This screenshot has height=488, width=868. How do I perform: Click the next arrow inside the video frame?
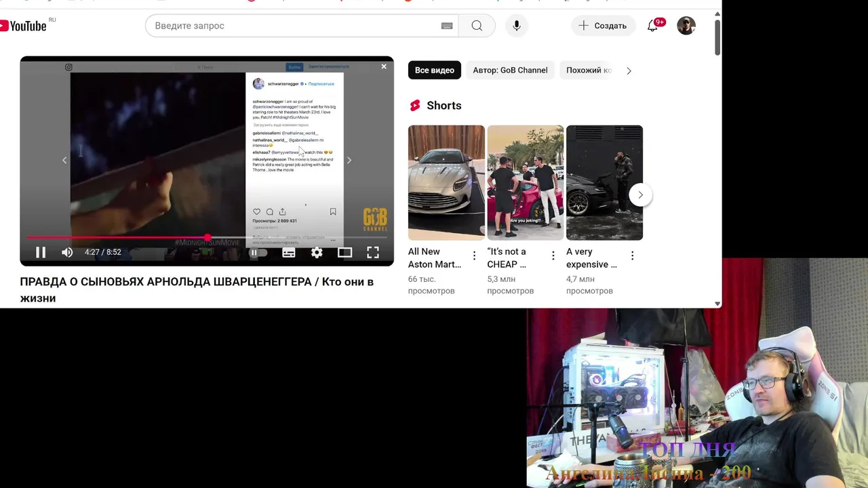point(349,161)
